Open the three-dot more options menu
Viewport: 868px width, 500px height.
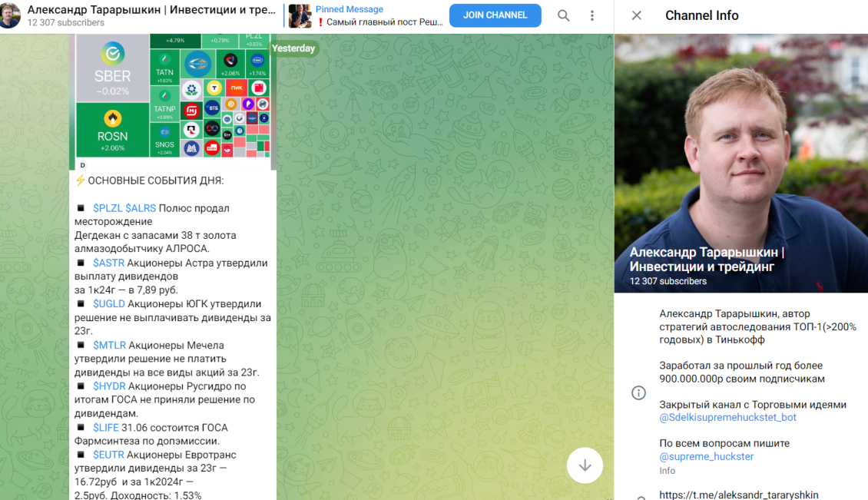pyautogui.click(x=591, y=15)
